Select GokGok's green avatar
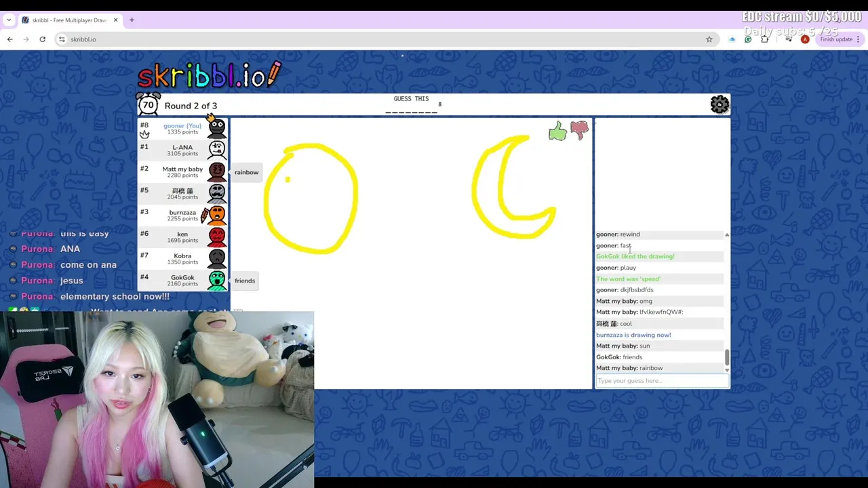Image resolution: width=868 pixels, height=488 pixels. pos(216,280)
